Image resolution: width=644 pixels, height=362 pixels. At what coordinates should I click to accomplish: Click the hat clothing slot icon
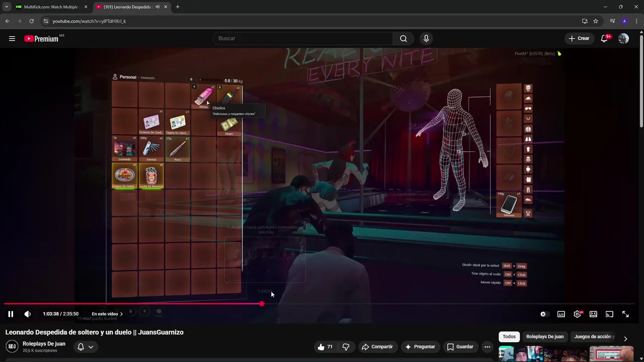point(528,99)
